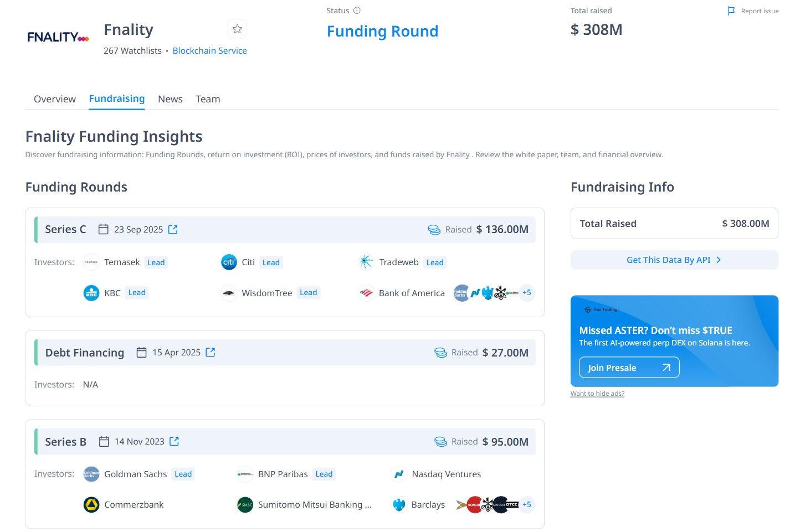Click the Nasdaq Ventures investor logo
795x532 pixels.
pos(399,474)
